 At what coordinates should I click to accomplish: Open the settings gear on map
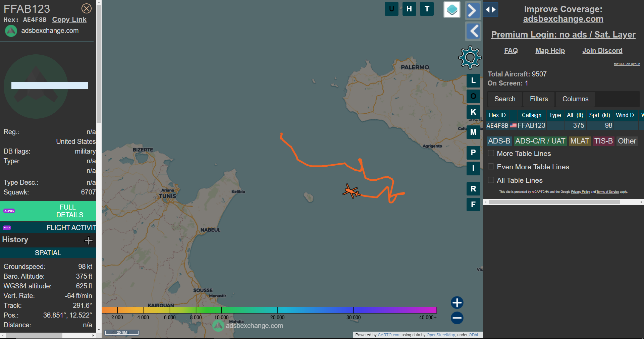(470, 57)
